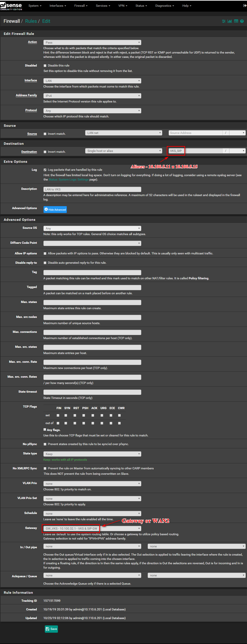Image resolution: width=247 pixels, height=644 pixels.
Task: Click the Description field LAN to VKS
Action: 92,190
